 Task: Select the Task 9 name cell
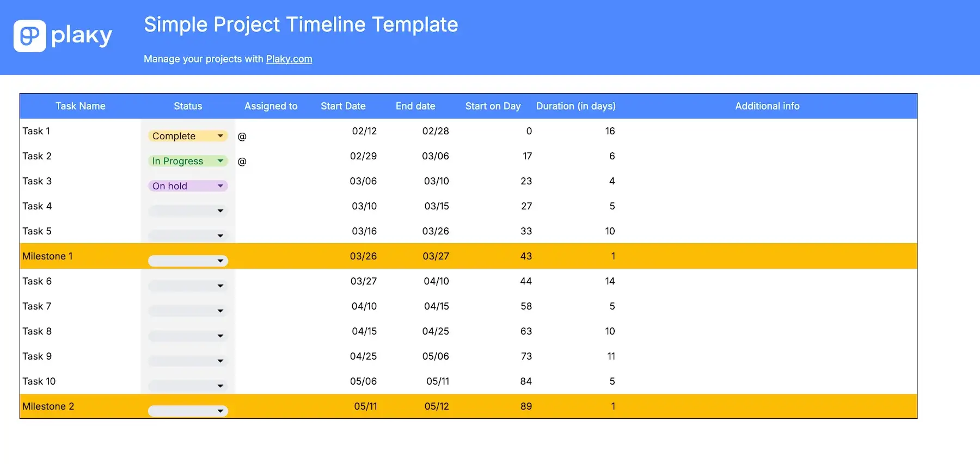(81, 357)
